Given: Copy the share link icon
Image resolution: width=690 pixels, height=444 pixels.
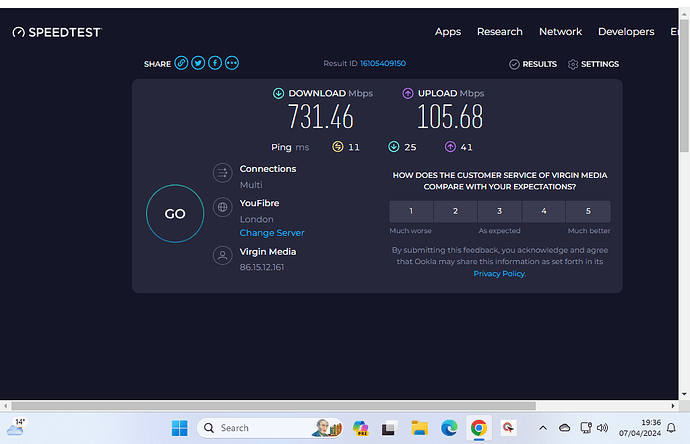Looking at the screenshot, I should pos(181,63).
